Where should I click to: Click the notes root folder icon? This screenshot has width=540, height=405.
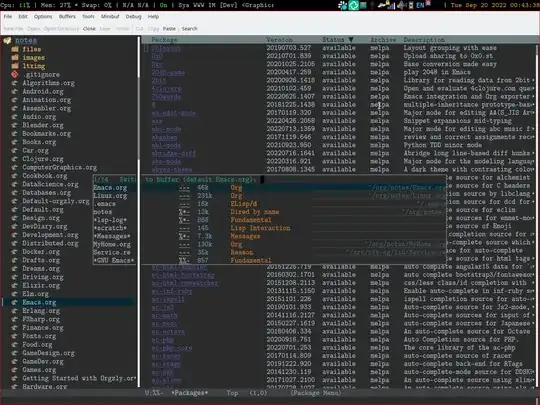(7, 41)
